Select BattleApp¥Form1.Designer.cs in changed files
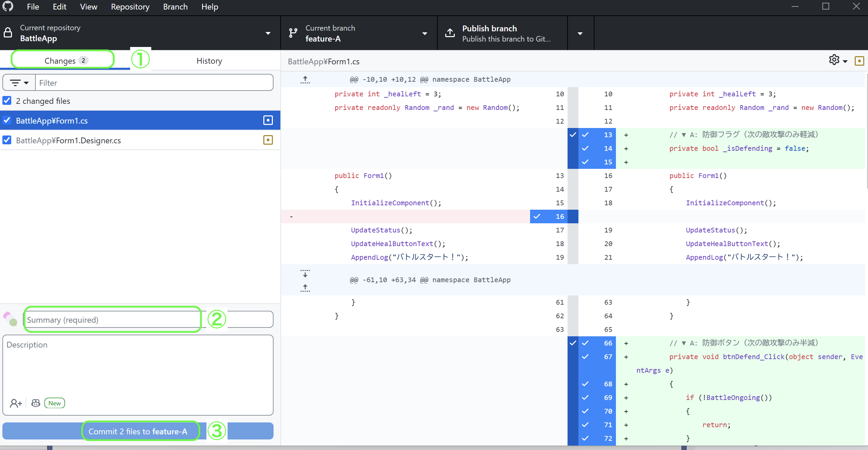Image resolution: width=868 pixels, height=450 pixels. coord(140,140)
